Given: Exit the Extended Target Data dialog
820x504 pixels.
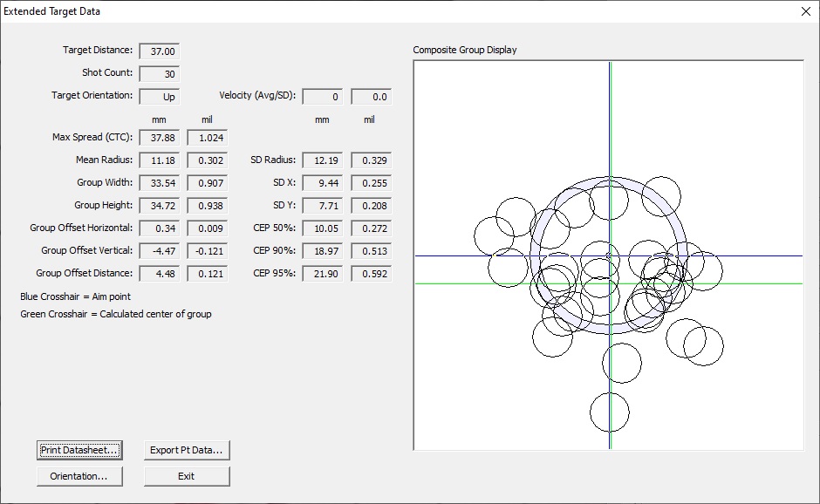Looking at the screenshot, I should (x=187, y=476).
